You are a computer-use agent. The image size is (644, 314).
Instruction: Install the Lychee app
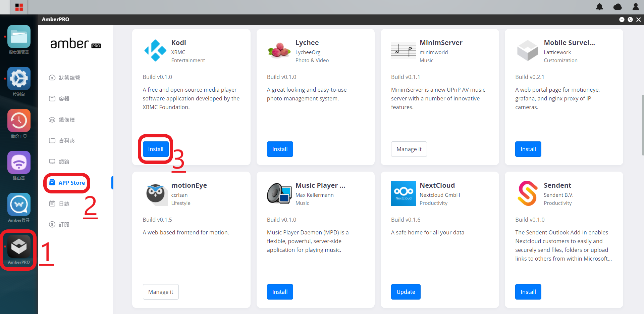[x=280, y=149]
